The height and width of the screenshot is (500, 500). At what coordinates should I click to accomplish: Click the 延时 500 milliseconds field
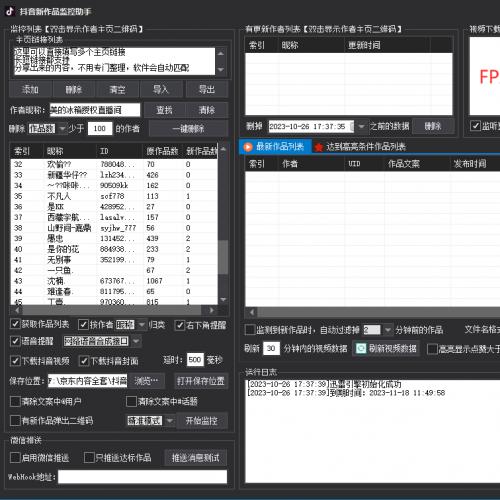click(x=195, y=360)
